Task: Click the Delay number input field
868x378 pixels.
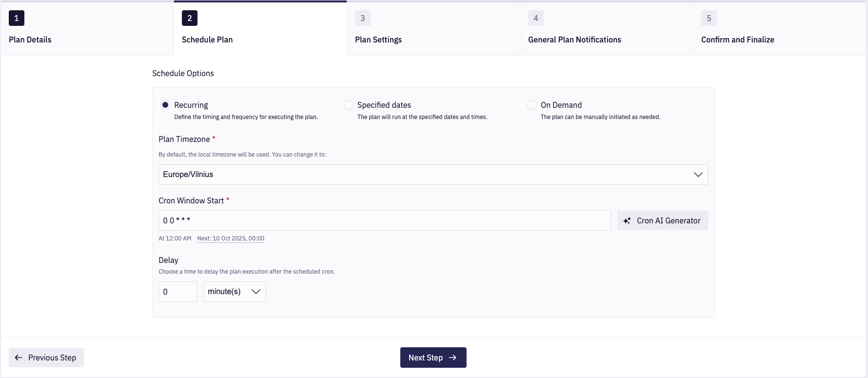Action: tap(178, 292)
